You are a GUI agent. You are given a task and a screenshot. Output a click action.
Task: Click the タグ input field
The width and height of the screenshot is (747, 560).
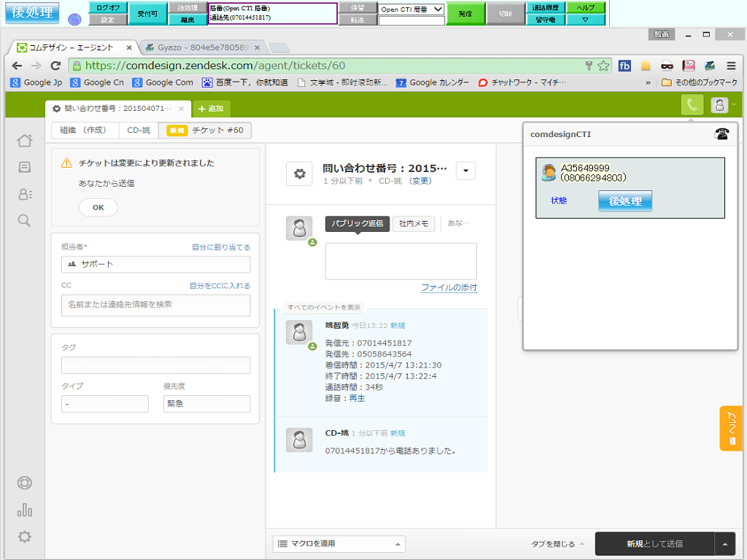(155, 365)
